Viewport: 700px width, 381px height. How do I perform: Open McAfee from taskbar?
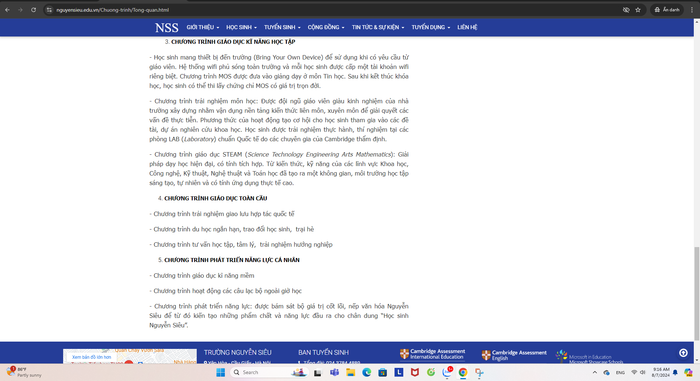tap(415, 373)
